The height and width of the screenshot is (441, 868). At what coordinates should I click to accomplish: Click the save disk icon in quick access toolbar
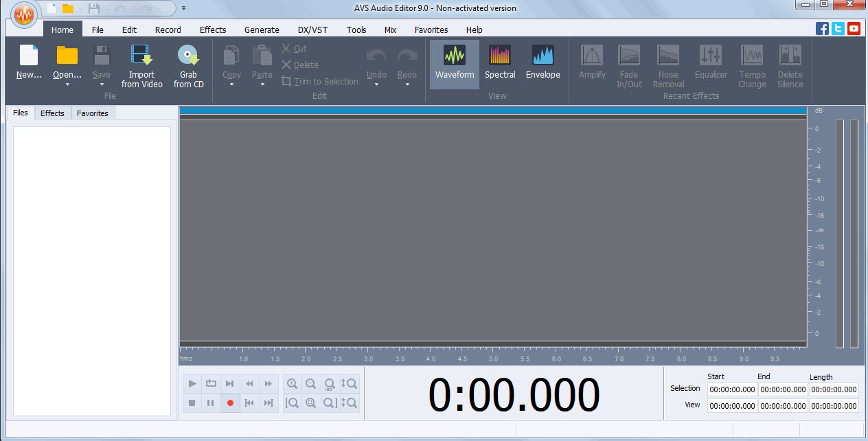(94, 8)
